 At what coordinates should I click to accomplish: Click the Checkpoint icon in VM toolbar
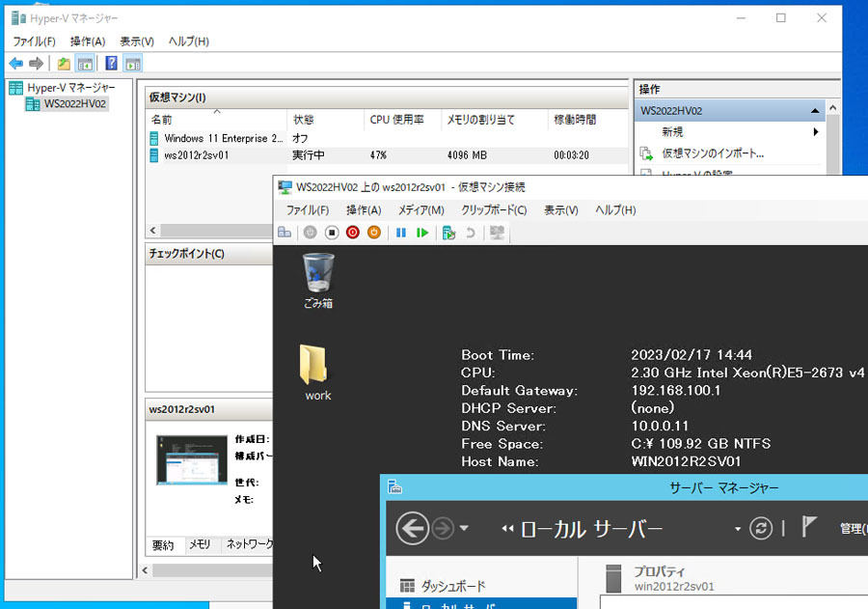coord(448,233)
